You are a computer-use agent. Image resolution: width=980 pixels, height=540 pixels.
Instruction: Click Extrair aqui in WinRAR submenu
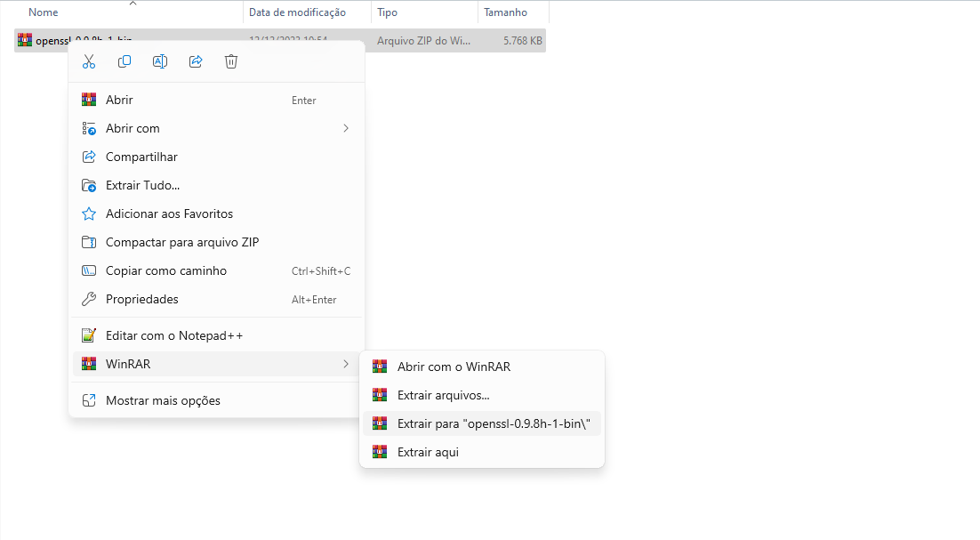428,452
